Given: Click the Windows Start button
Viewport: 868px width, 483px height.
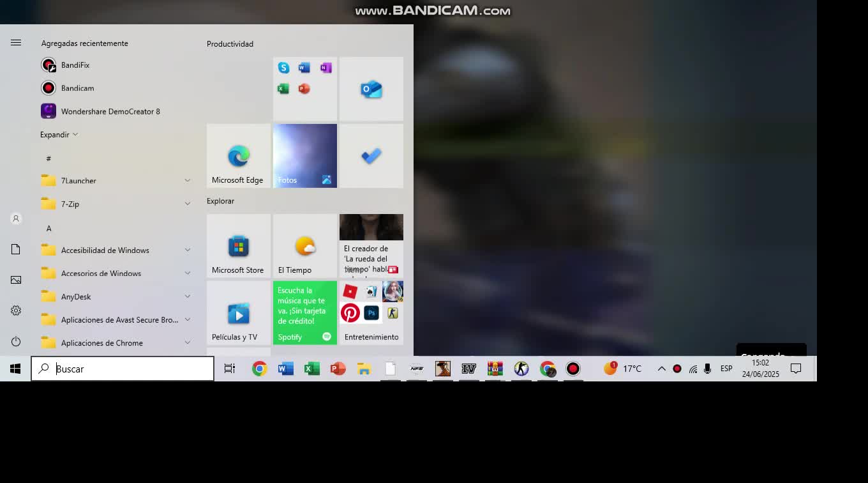Looking at the screenshot, I should pos(15,369).
